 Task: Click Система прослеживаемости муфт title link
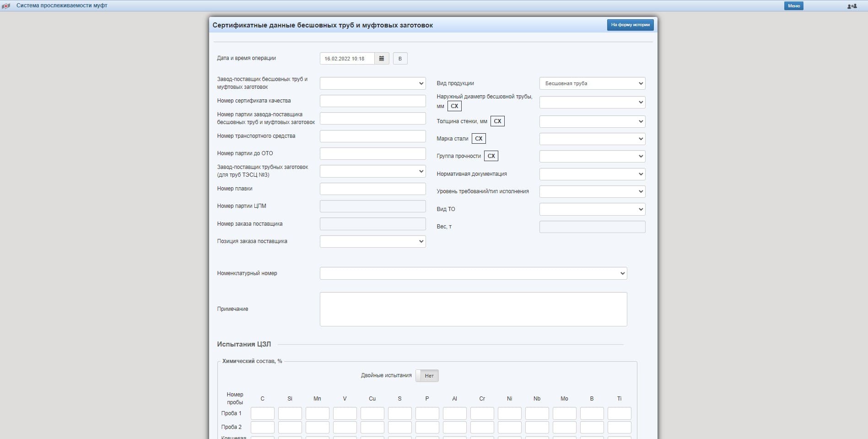(x=62, y=6)
